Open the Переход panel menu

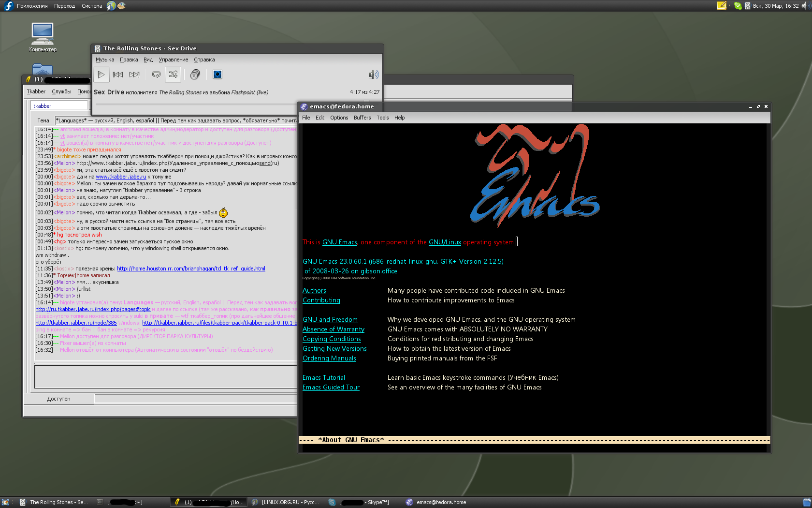(64, 6)
